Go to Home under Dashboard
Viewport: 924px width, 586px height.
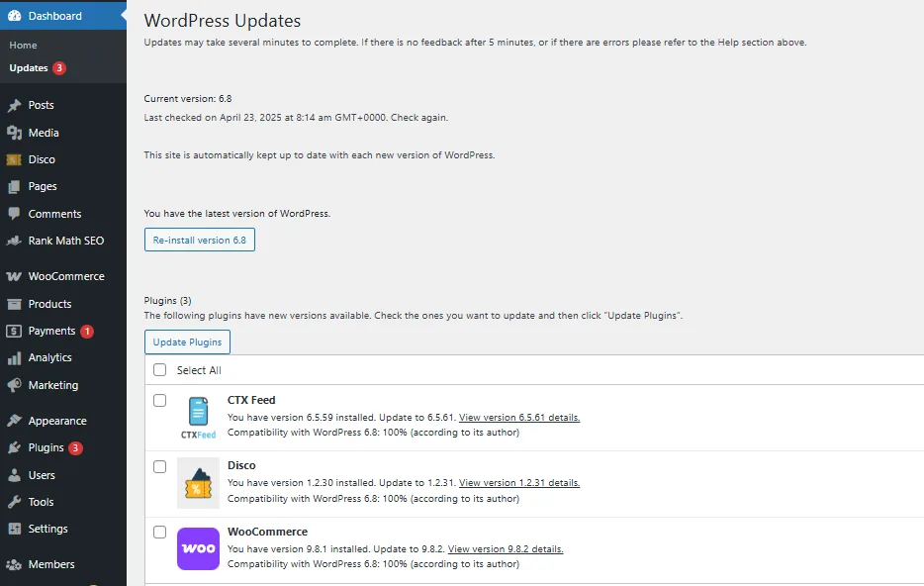[x=23, y=45]
